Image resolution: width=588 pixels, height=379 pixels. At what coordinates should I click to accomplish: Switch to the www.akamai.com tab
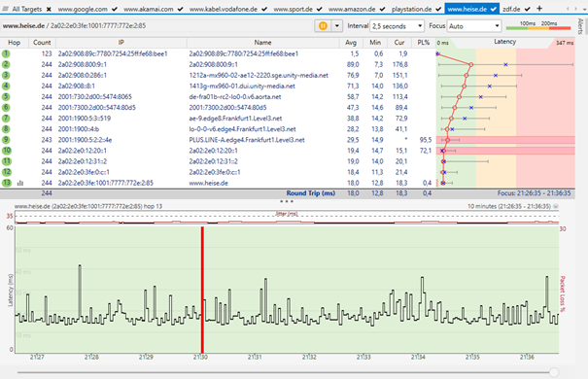coord(148,9)
